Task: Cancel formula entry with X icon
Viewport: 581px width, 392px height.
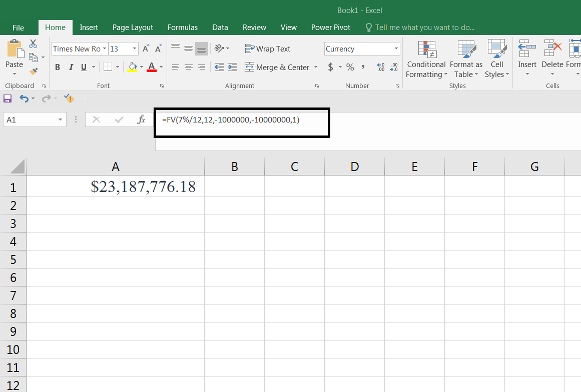Action: pos(97,119)
